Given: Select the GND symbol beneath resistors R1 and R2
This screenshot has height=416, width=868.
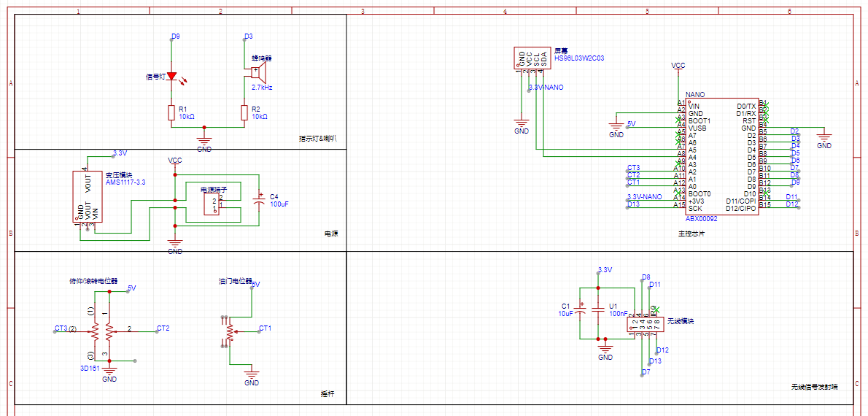Looking at the screenshot, I should pyautogui.click(x=204, y=142).
